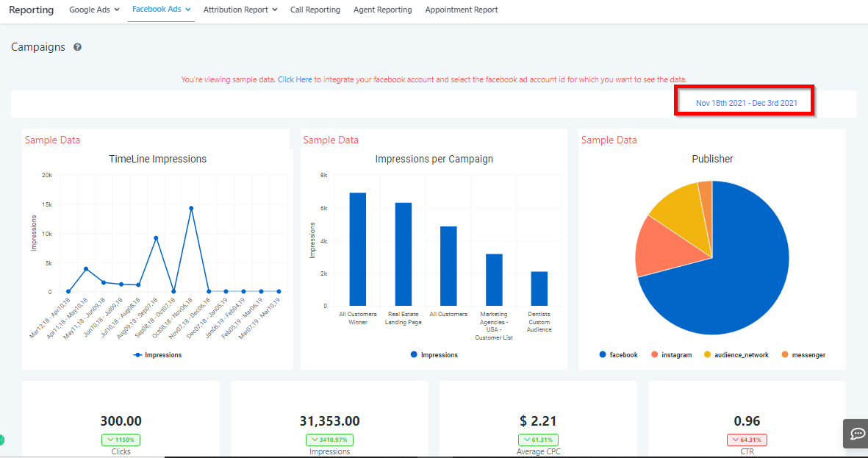This screenshot has width=868, height=458.
Task: Open the Call Reporting tab
Action: point(315,10)
